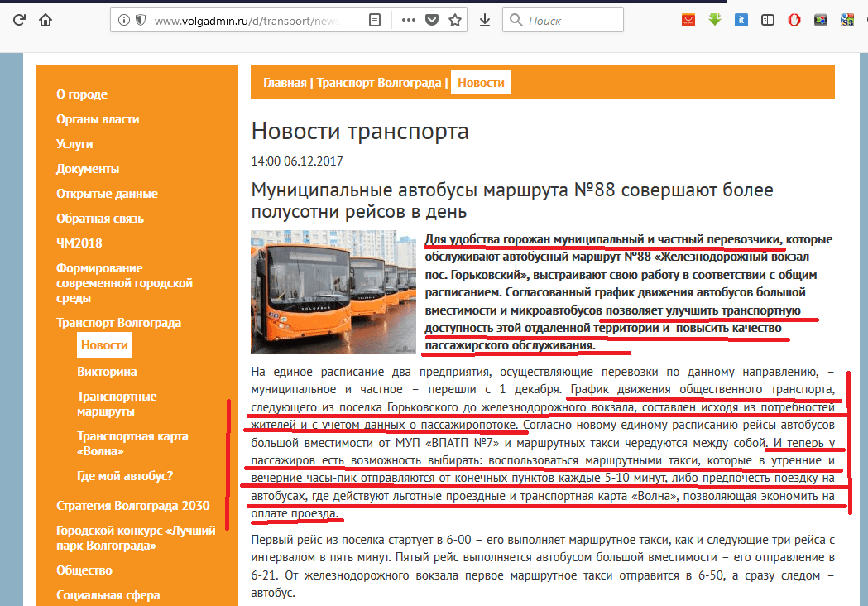The width and height of the screenshot is (868, 606).
Task: Open 'Формирование современной городской среды' link
Action: [x=125, y=283]
